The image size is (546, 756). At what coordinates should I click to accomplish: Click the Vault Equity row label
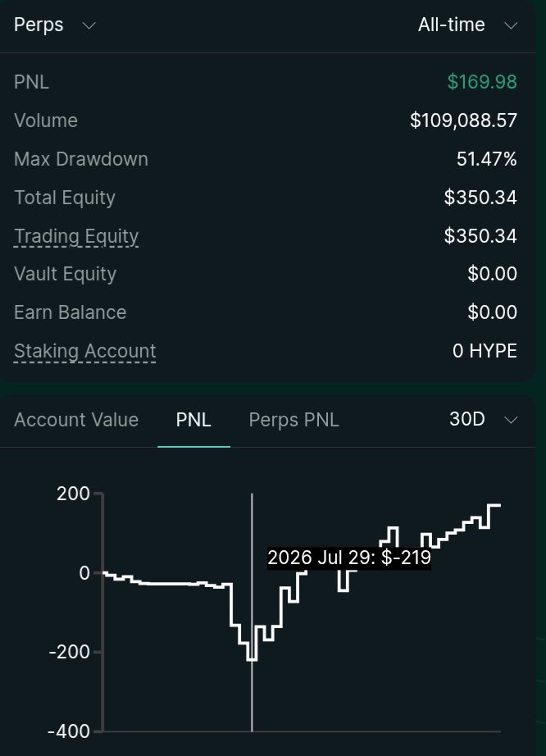click(x=65, y=274)
